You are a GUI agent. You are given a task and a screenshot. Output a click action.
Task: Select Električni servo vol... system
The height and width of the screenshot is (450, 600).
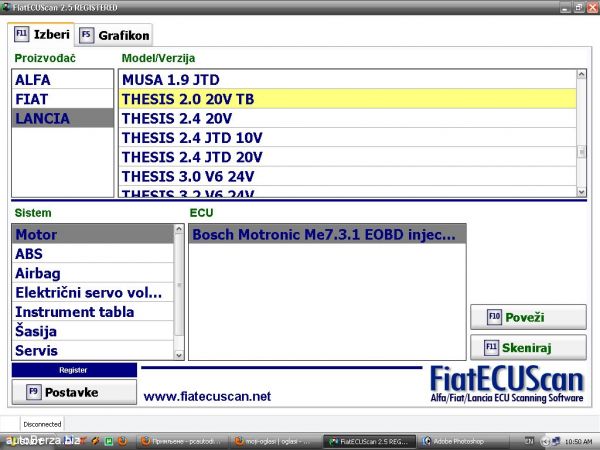[x=93, y=292]
